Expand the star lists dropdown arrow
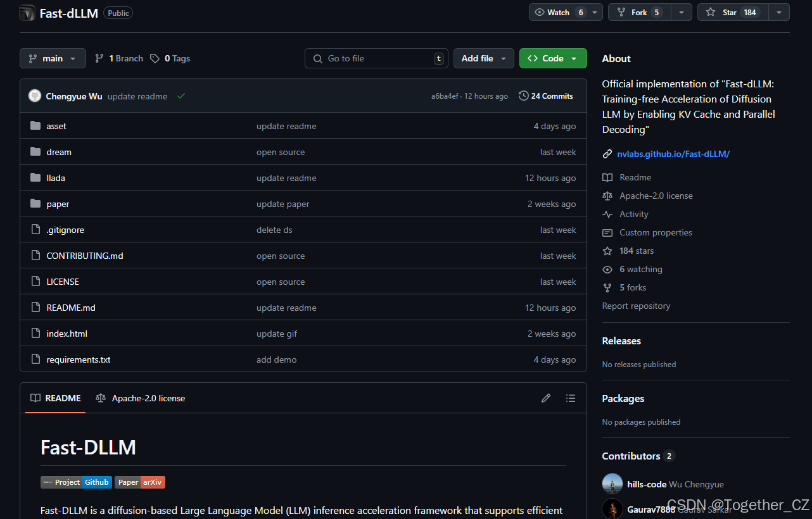 [779, 13]
